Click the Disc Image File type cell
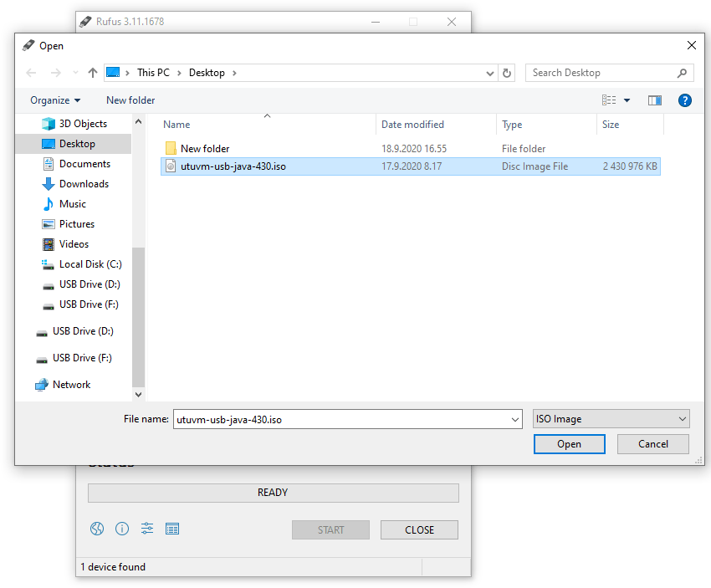Screen dimensions: 711x588 535,166
